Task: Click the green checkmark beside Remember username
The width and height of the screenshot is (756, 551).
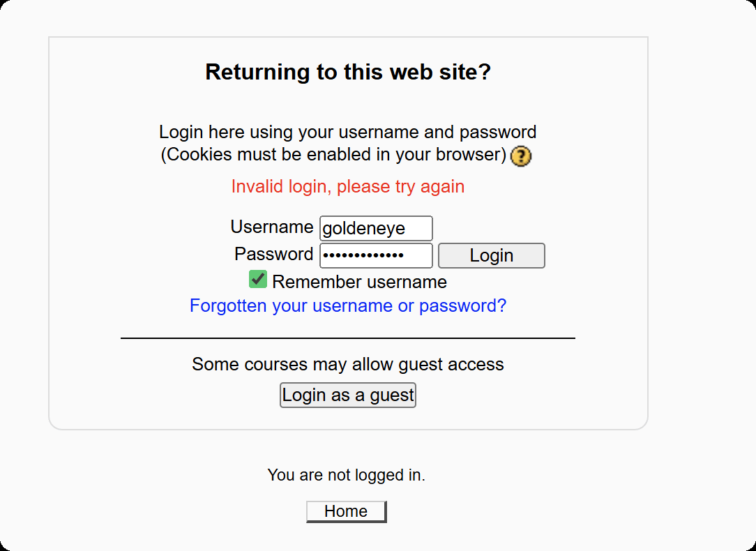Action: [258, 280]
